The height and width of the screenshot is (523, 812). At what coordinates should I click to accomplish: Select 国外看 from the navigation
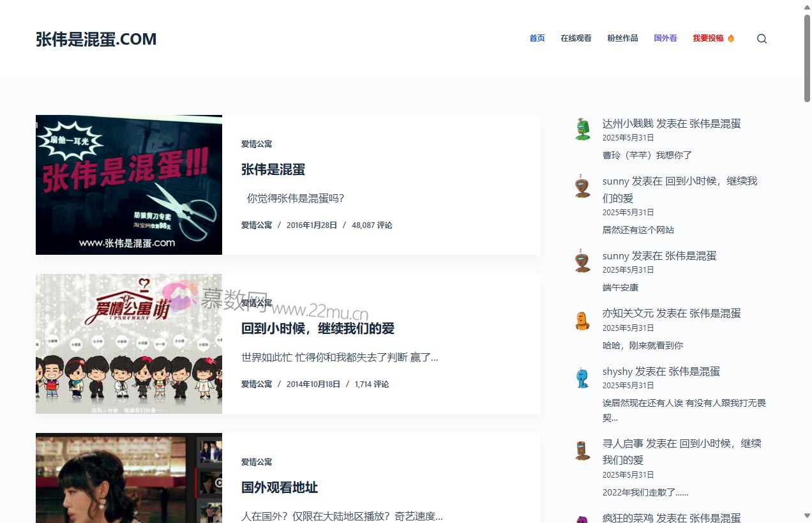pos(665,38)
